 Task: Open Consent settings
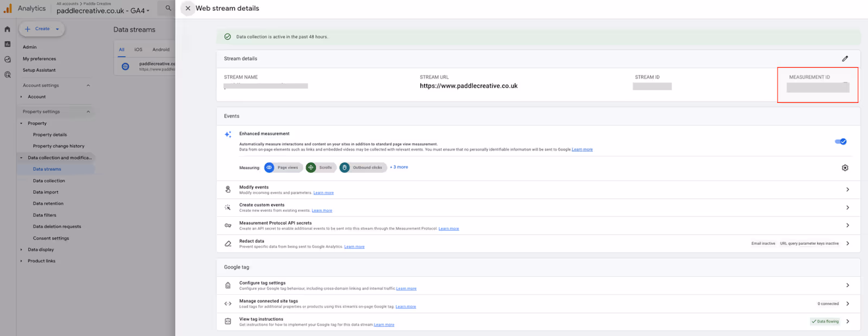(51, 238)
